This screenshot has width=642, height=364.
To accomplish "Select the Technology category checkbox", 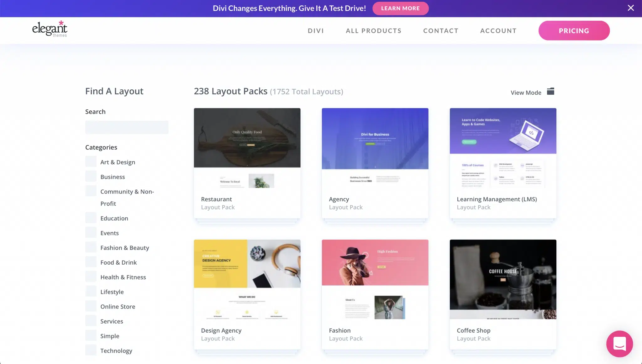I will (91, 350).
